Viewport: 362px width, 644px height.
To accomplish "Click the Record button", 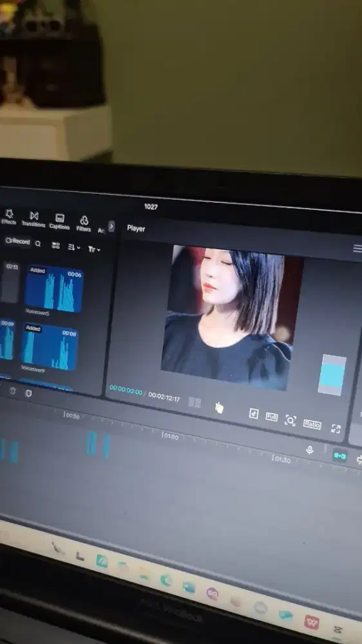I will [x=18, y=241].
